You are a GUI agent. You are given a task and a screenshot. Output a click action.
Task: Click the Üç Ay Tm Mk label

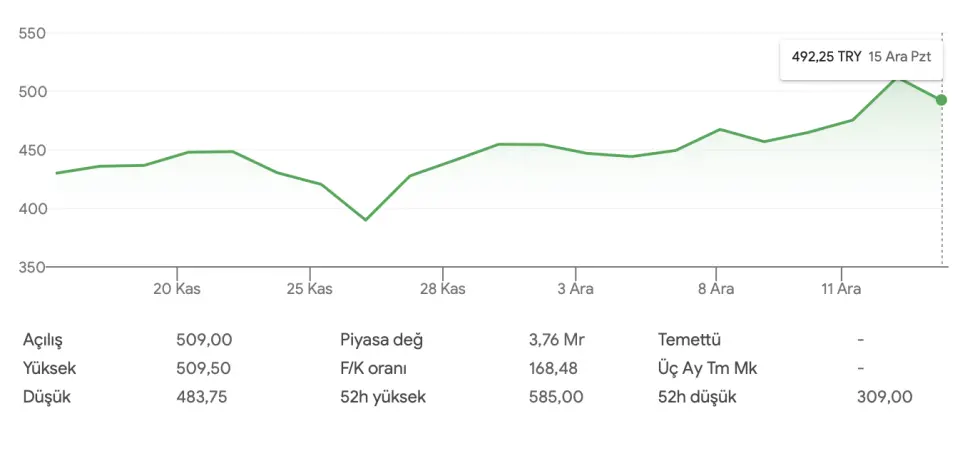(708, 368)
